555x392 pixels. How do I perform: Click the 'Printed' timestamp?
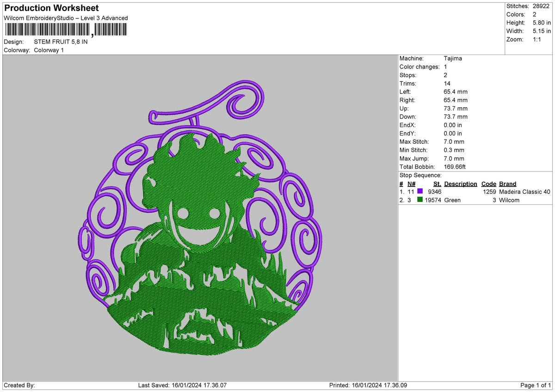[368, 386]
